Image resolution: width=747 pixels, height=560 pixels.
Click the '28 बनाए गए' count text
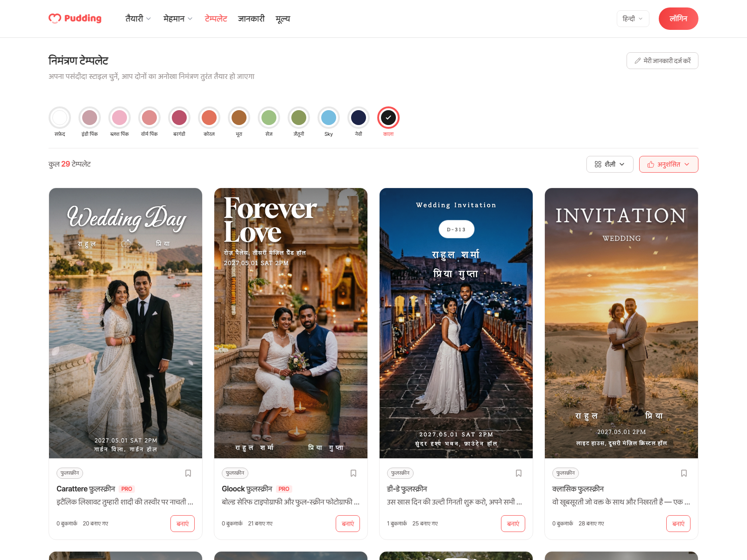(591, 524)
